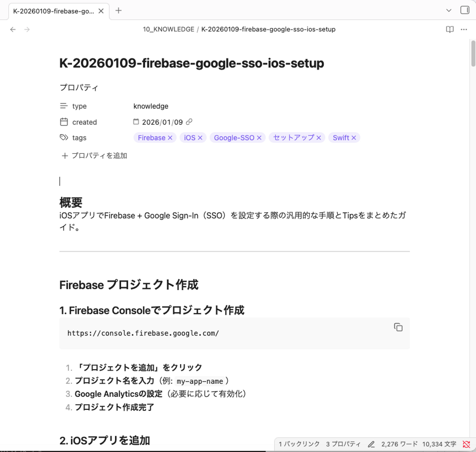Click the Firebase プロジェクト作成 heading
The image size is (476, 452).
pos(129,285)
